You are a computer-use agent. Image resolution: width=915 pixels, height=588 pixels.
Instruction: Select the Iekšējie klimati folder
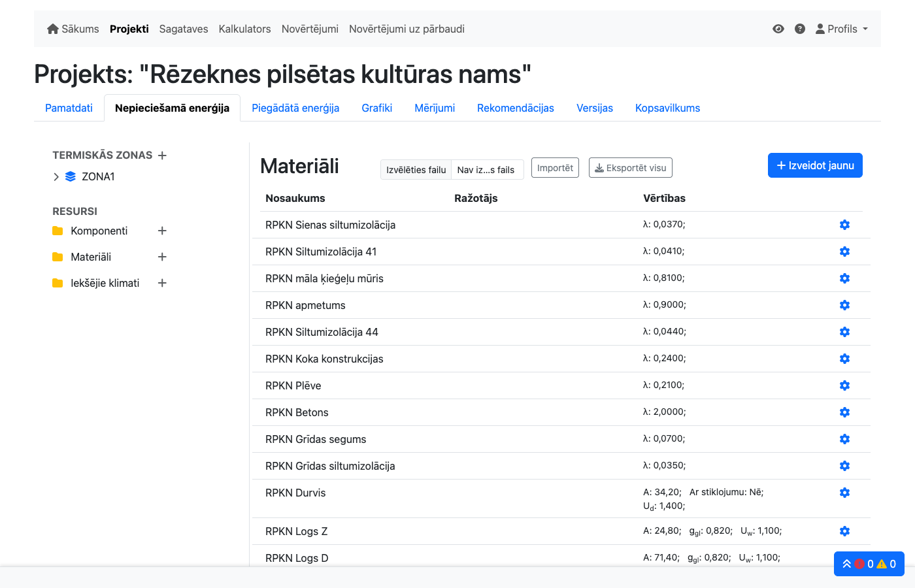point(105,283)
